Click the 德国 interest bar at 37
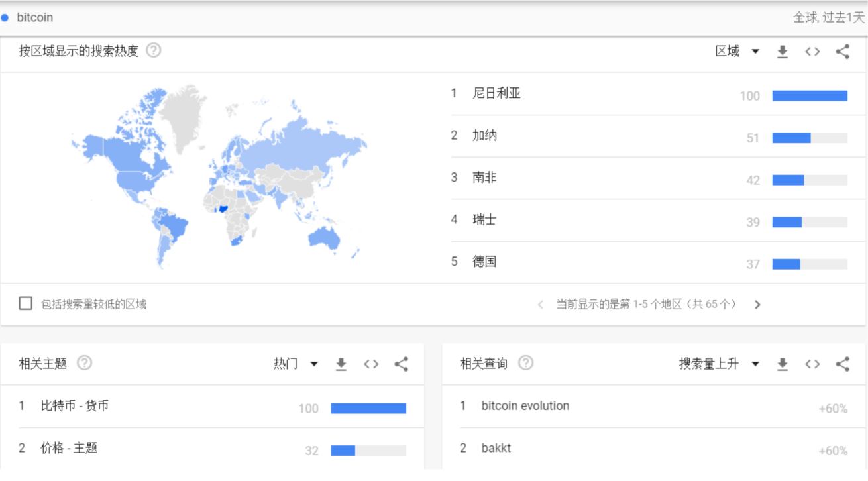Screen dimensions: 868x481 pos(810,264)
